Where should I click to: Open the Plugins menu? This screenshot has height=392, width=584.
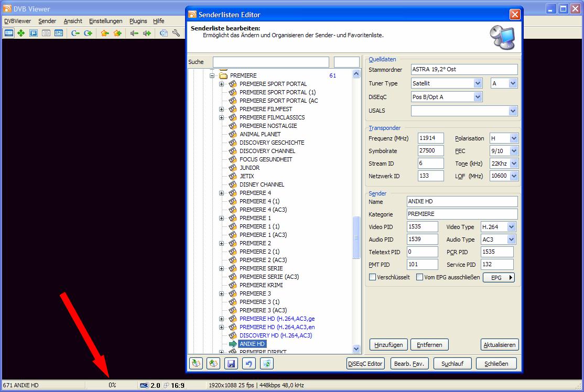(x=138, y=21)
